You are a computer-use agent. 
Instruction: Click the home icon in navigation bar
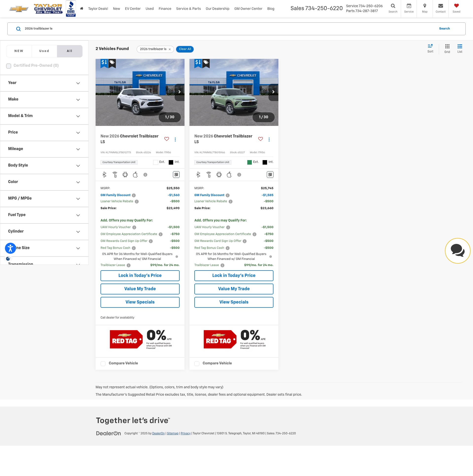point(82,9)
